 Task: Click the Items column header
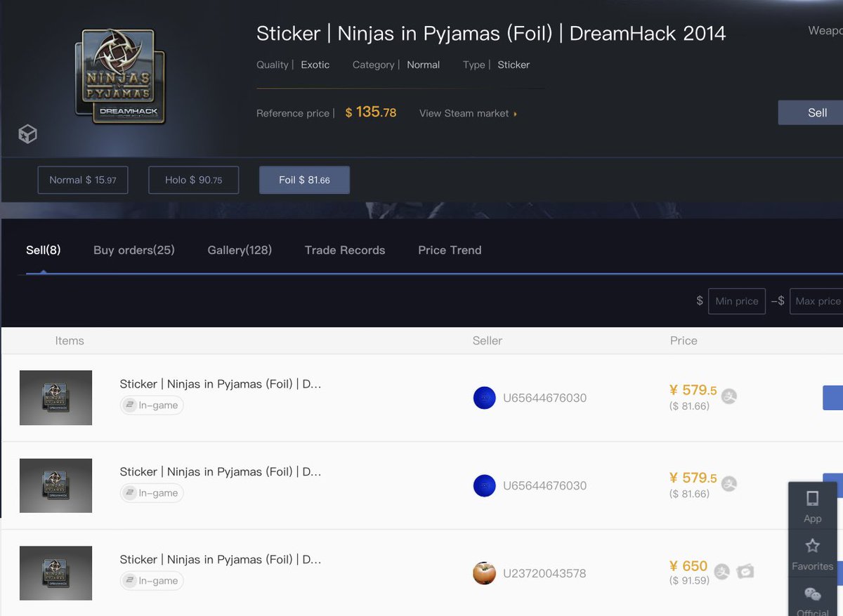tap(70, 341)
